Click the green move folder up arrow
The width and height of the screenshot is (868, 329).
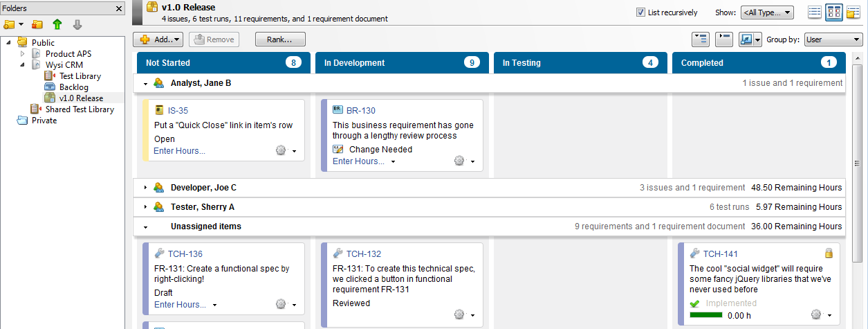click(57, 25)
